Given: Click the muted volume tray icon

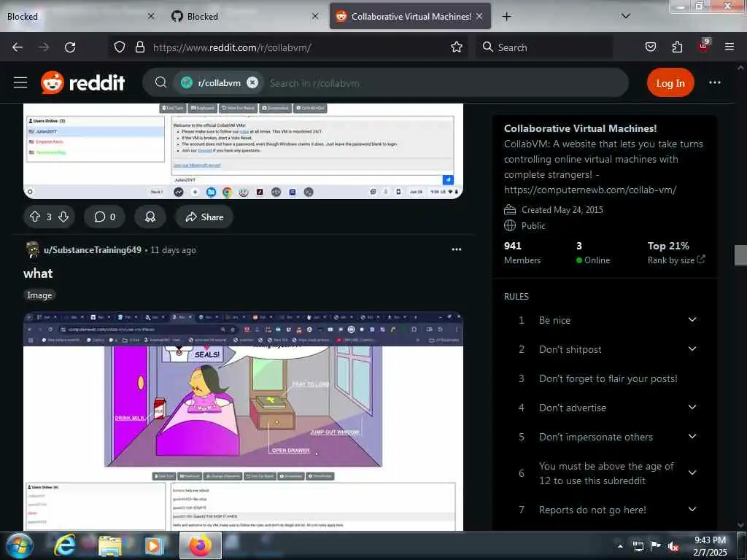Looking at the screenshot, I should coord(673,546).
